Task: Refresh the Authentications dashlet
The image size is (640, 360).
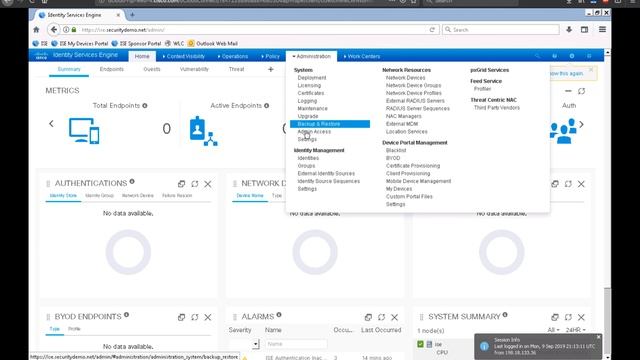Action: coord(195,184)
